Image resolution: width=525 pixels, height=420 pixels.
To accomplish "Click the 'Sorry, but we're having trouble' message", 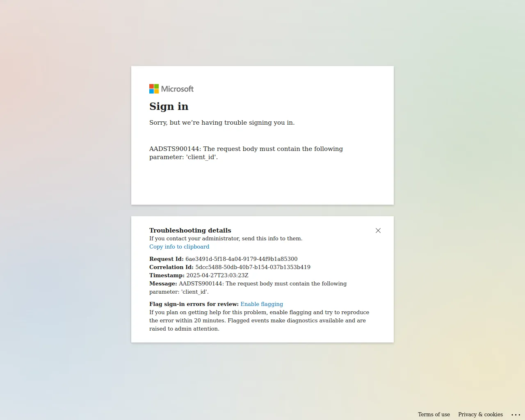I will click(222, 123).
